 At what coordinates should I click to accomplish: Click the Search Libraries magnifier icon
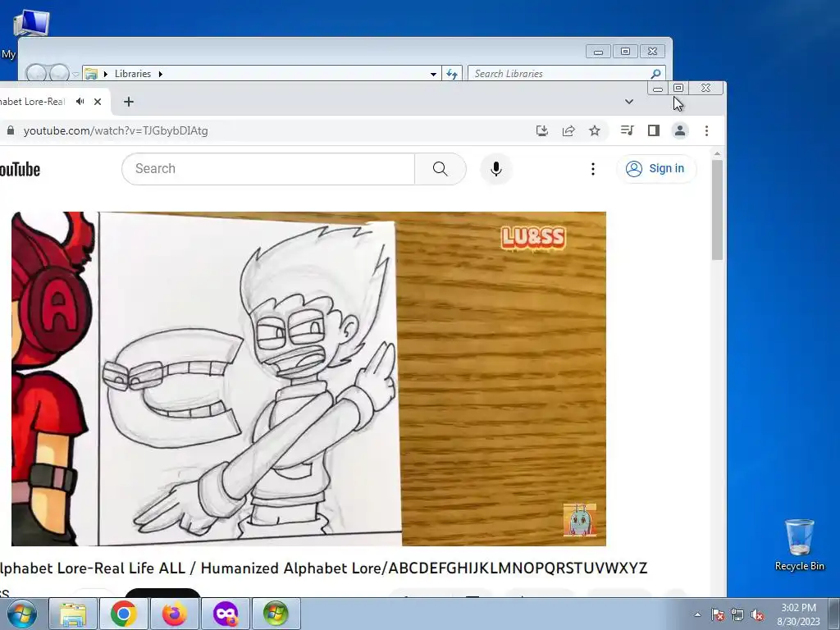point(655,73)
